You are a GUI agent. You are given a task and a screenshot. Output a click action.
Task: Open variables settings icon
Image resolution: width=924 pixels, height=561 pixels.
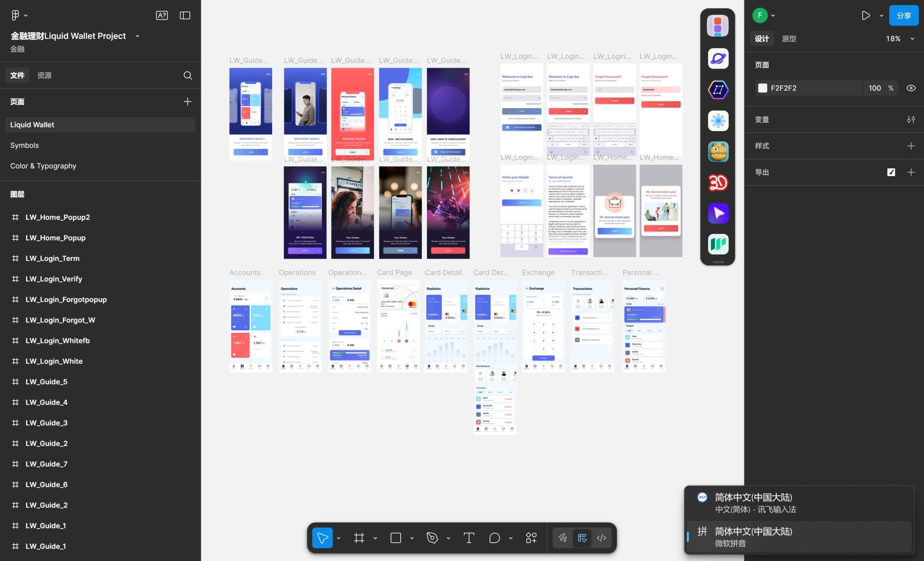pos(911,119)
